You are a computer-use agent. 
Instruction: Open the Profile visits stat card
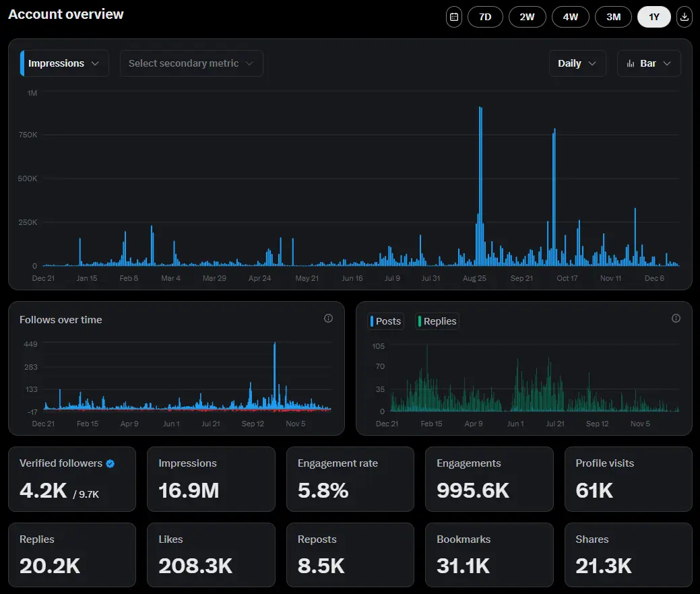click(x=628, y=479)
